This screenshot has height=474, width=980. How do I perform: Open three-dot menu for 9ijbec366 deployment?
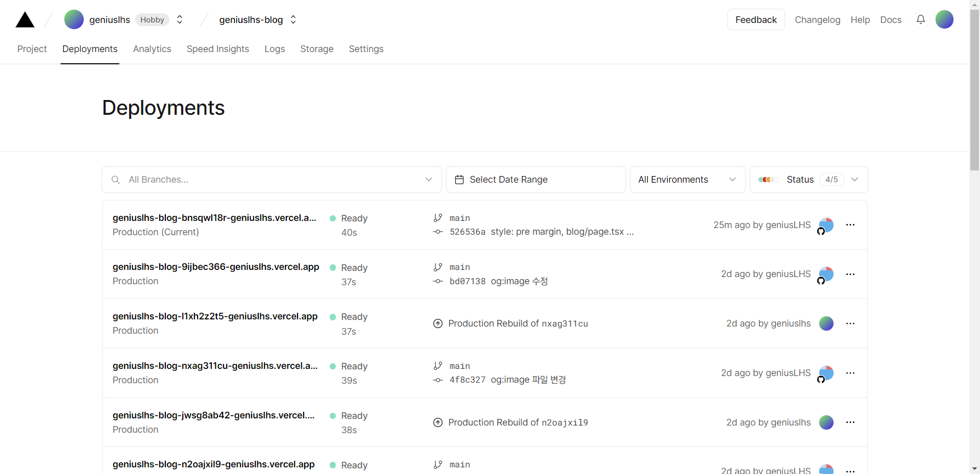tap(850, 275)
